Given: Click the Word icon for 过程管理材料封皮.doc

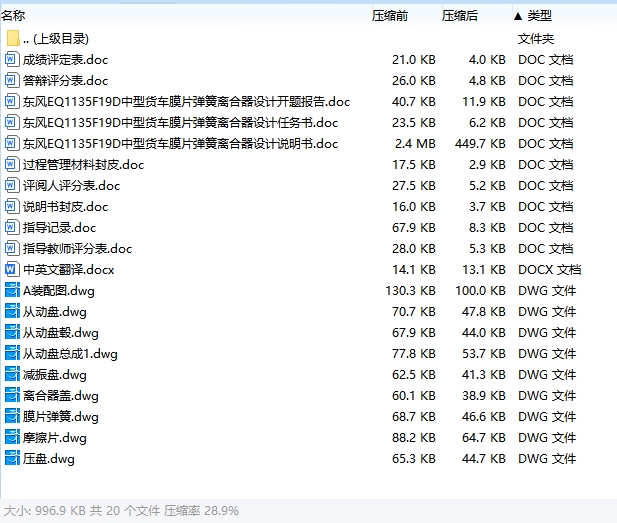Looking at the screenshot, I should 12,164.
